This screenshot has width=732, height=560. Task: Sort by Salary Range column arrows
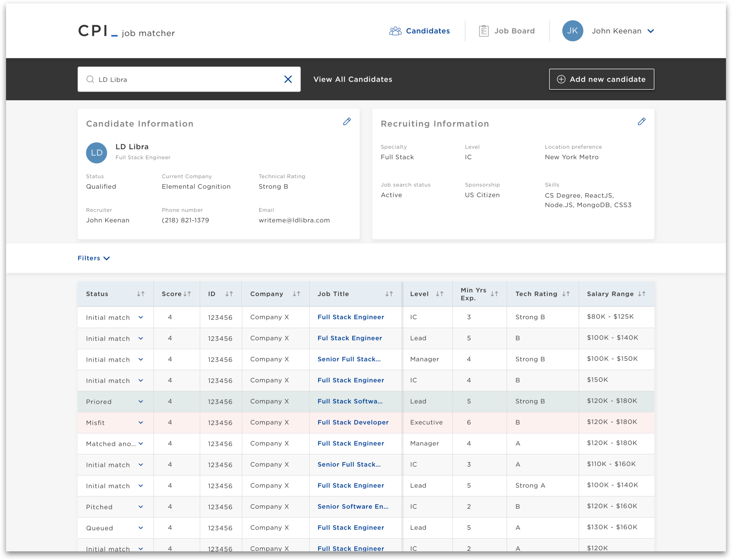642,294
